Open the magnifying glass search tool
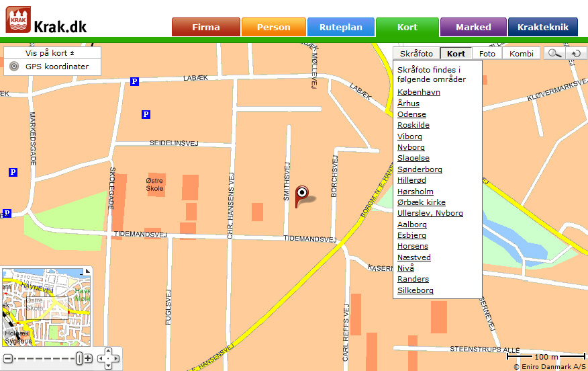The height and width of the screenshot is (371, 588). (x=554, y=53)
